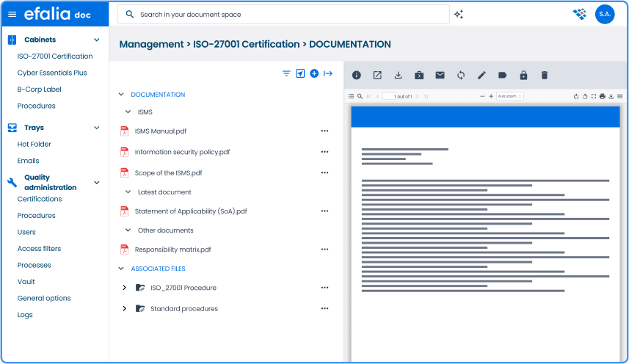Open Statement of Applicability (SoA).pdf
The height and width of the screenshot is (364, 629).
click(x=191, y=211)
